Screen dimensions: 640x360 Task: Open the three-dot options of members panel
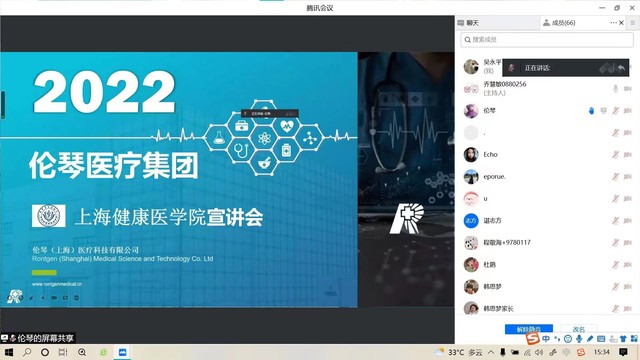(x=613, y=23)
